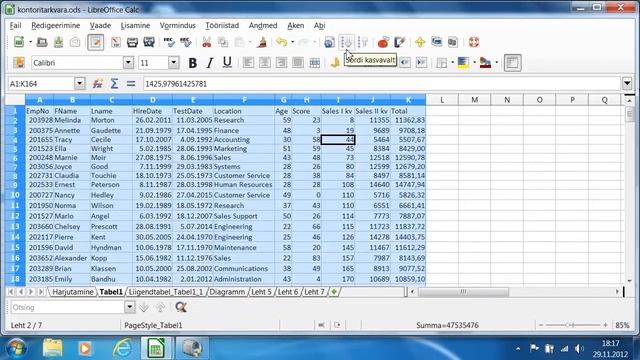The width and height of the screenshot is (640, 360).
Task: Open the Function Wizard icon
Action: tap(97, 84)
